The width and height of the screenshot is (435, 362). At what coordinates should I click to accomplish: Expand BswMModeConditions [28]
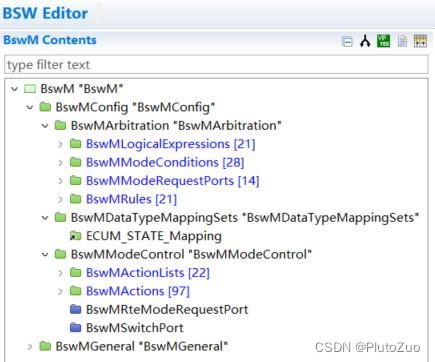click(60, 162)
